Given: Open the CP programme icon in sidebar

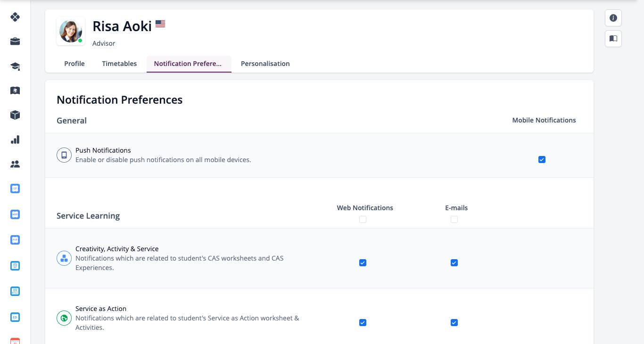Looking at the screenshot, I should coord(15,188).
